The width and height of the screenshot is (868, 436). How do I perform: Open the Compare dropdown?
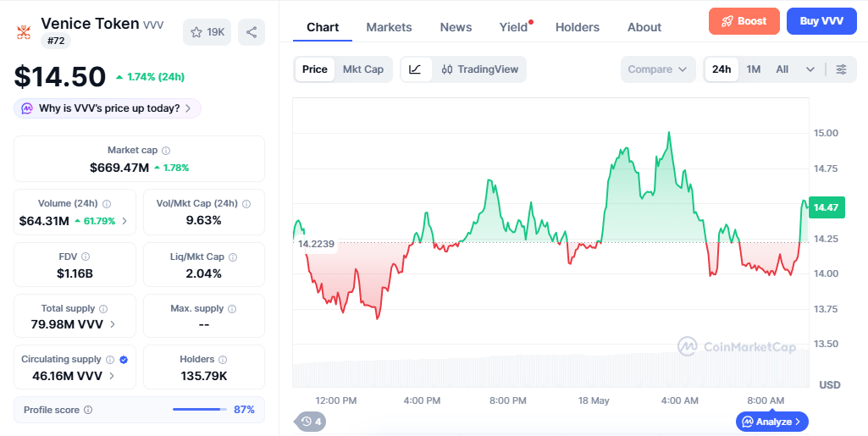[x=658, y=69]
